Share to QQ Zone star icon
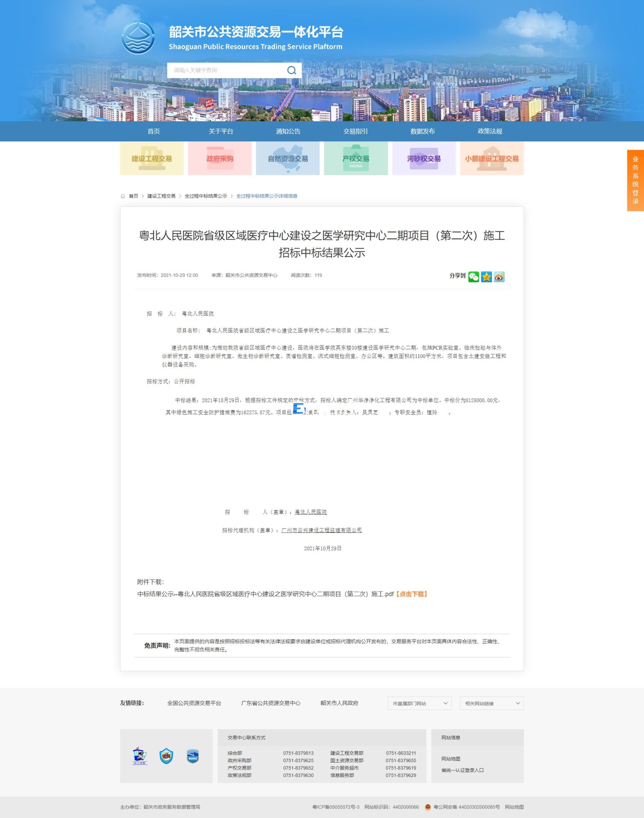 486,277
